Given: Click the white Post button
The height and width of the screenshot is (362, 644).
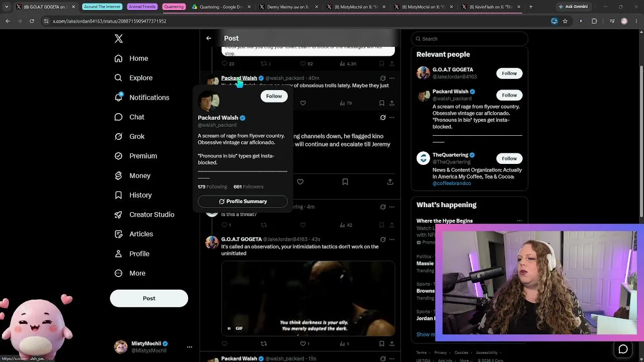Looking at the screenshot, I should 149,298.
